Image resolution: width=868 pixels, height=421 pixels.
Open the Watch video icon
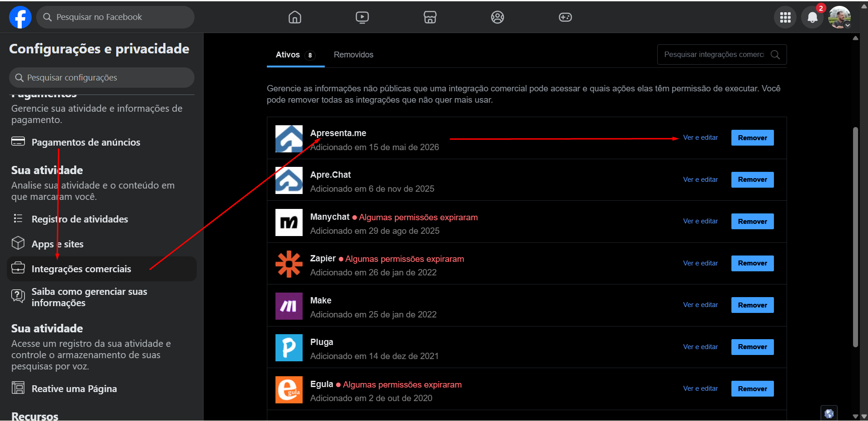tap(362, 17)
